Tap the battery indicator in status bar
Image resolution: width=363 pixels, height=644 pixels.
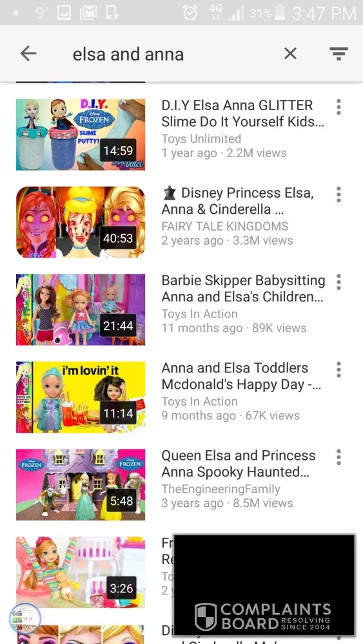click(280, 13)
